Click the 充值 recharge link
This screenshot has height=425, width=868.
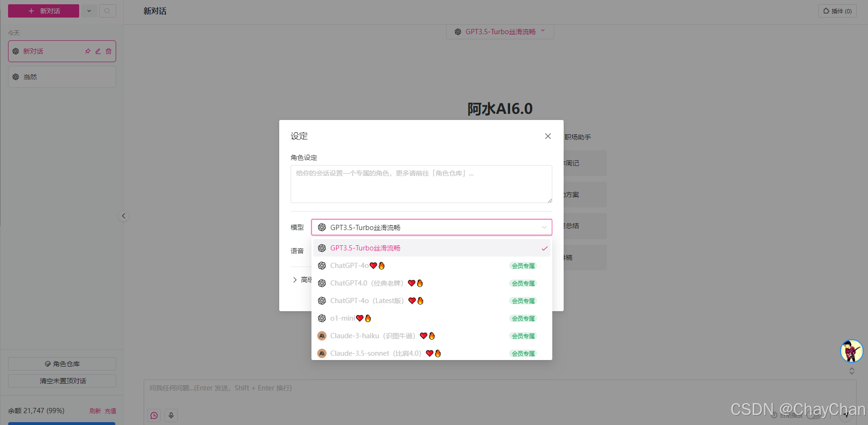tap(110, 411)
